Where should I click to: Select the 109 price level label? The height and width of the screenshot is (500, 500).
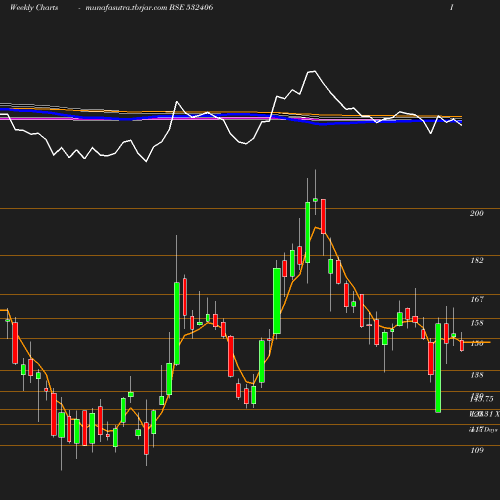(x=477, y=450)
